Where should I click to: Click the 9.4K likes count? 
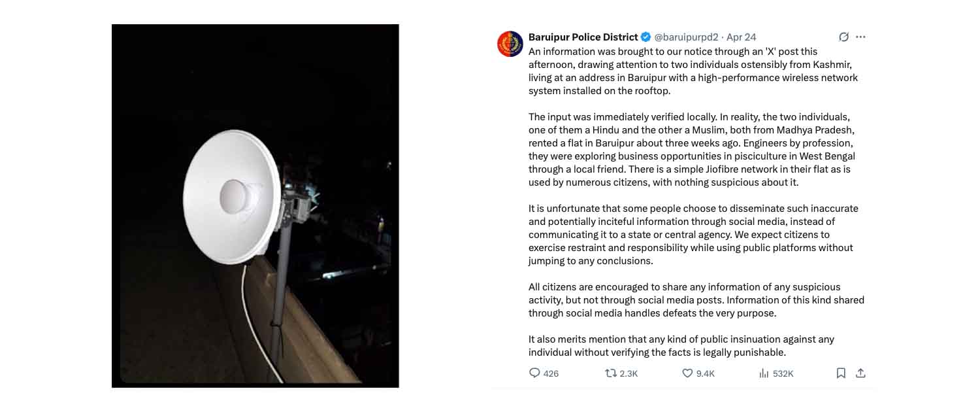tap(706, 374)
